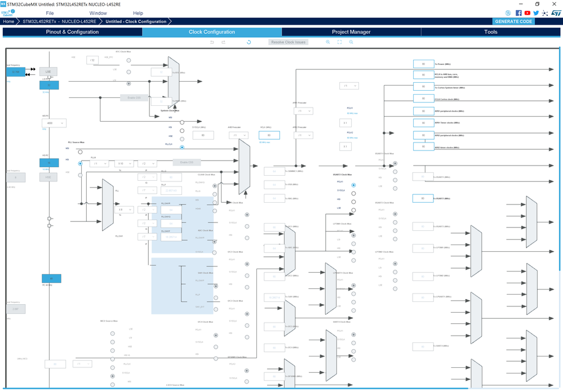
Task: Click the To USART2 (MHz) value box
Action: pos(423,198)
